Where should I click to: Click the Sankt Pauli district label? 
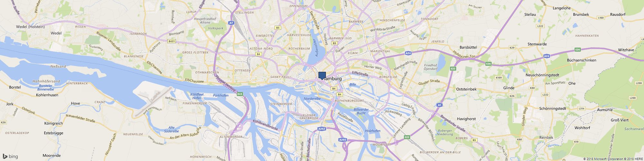(x=280, y=77)
